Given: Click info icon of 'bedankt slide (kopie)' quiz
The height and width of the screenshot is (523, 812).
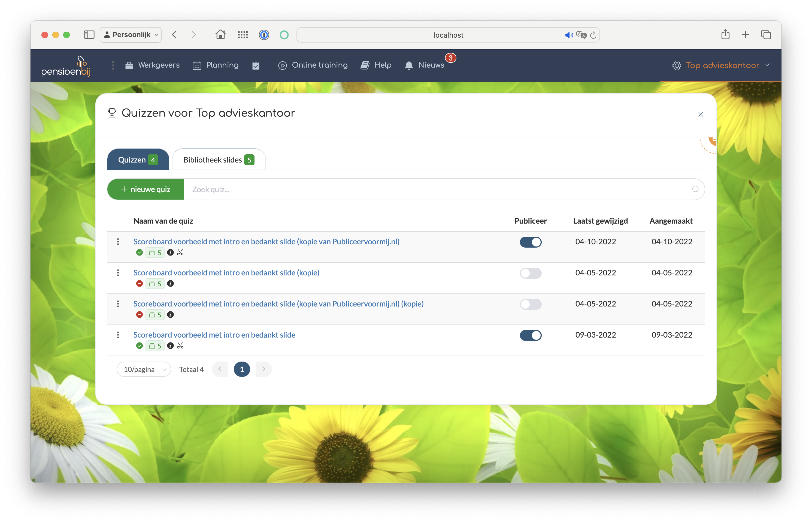Looking at the screenshot, I should 170,284.
